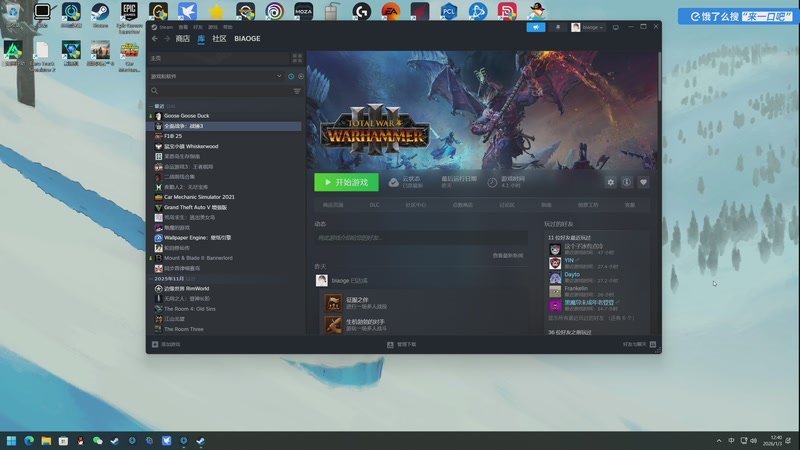Open the 社区 community tab
The height and width of the screenshot is (450, 800).
219,39
